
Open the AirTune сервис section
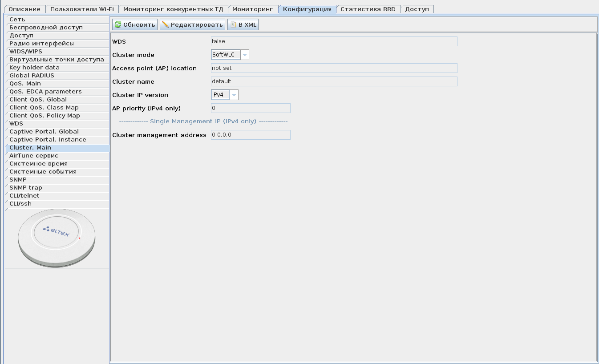tap(57, 156)
